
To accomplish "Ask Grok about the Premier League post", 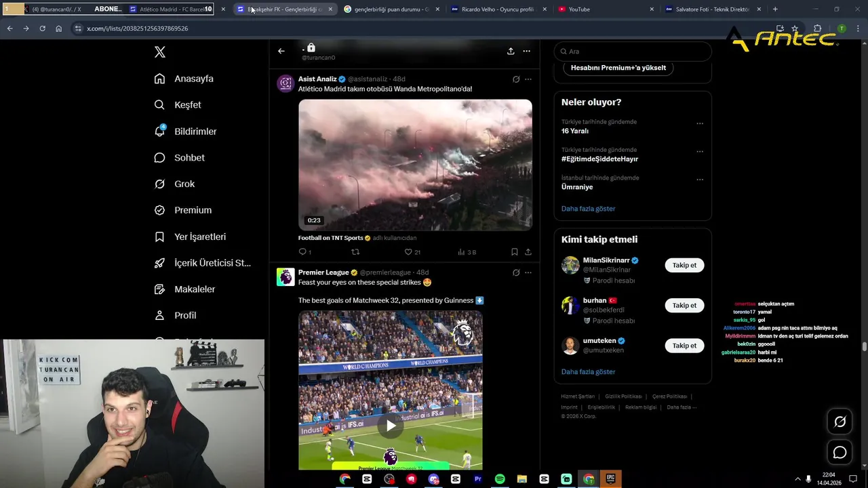I will click(x=516, y=272).
